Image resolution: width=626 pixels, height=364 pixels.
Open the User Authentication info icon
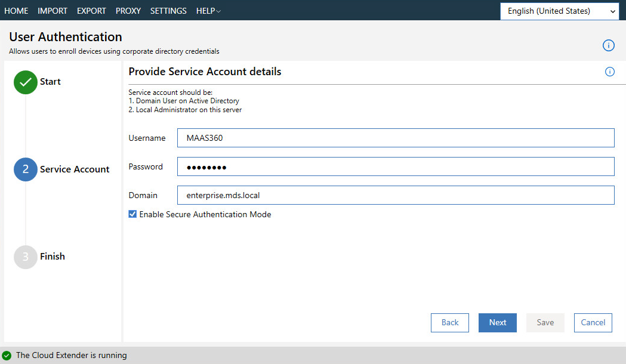[608, 45]
